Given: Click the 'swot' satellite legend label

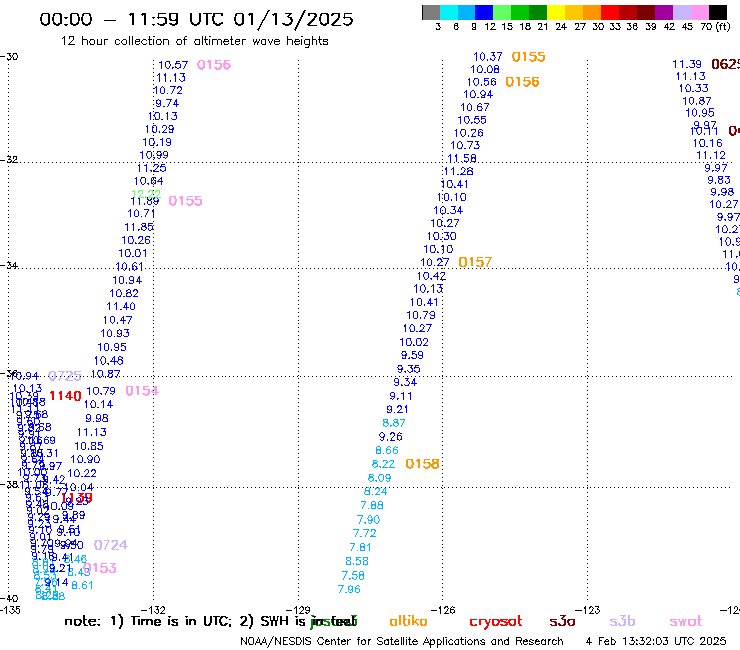Looking at the screenshot, I should pos(686,622).
